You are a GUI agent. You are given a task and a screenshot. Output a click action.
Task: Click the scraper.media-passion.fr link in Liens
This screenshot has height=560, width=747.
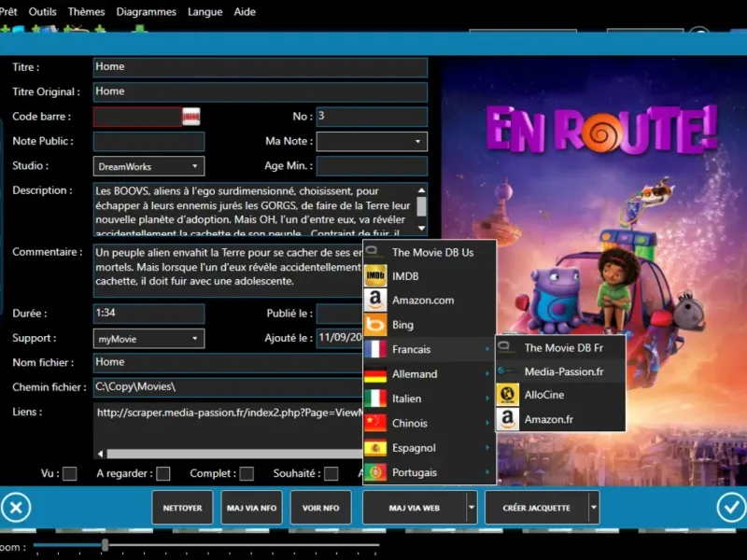230,413
